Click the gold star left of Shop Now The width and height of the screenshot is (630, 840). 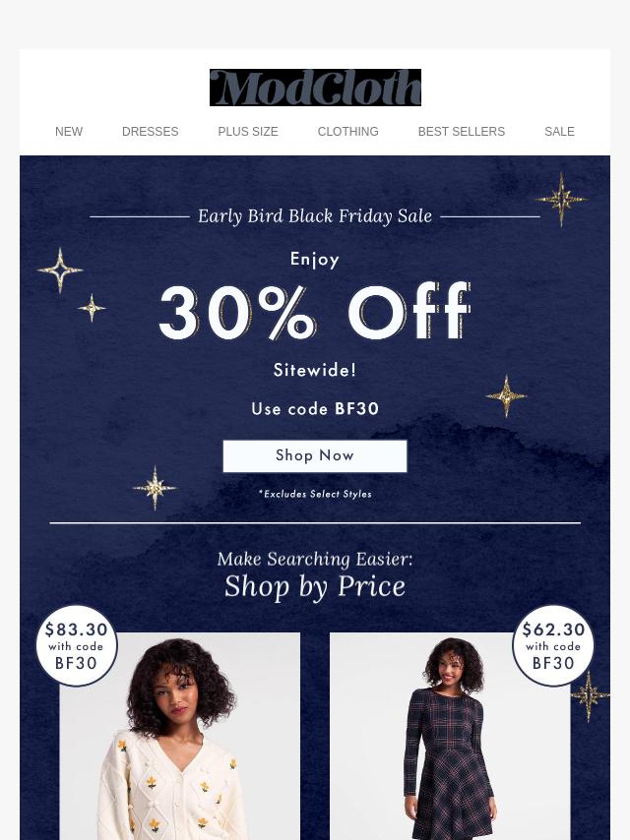155,488
